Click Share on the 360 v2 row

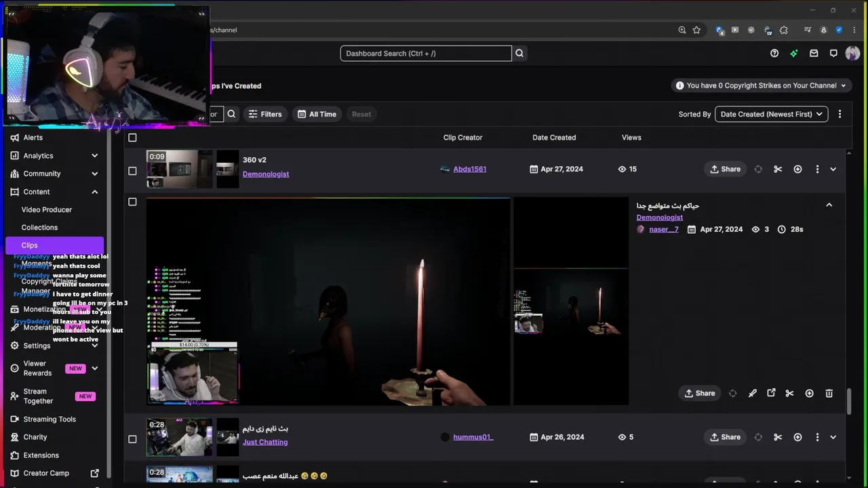point(725,169)
